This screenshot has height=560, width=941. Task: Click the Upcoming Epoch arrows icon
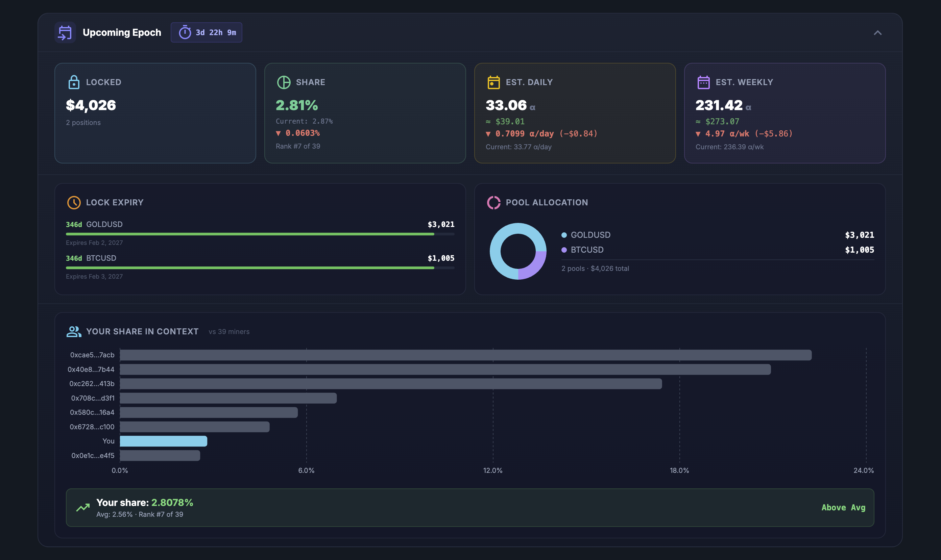[x=65, y=32]
